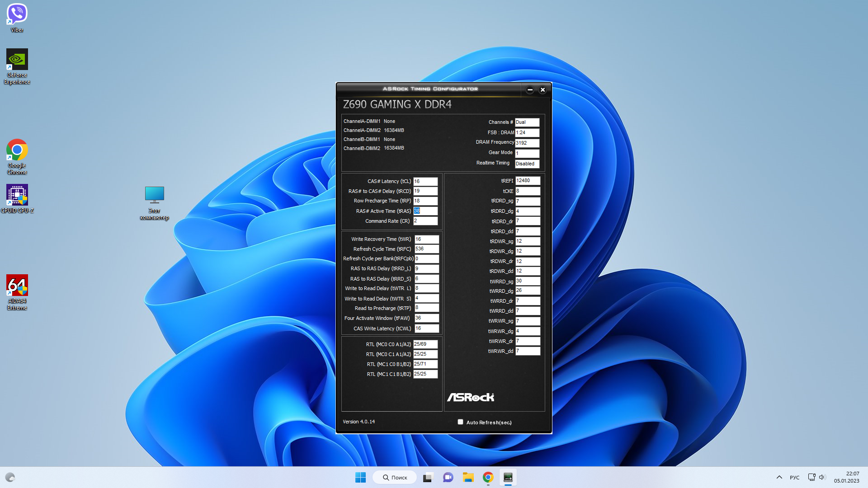Switch РУС keyboard language indicator
Viewport: 868px width, 488px height.
pos(794,477)
